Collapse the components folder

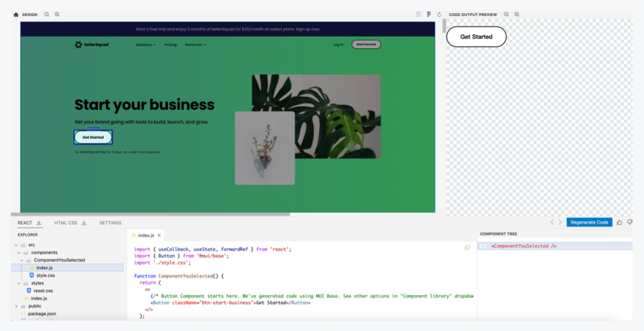tap(19, 252)
